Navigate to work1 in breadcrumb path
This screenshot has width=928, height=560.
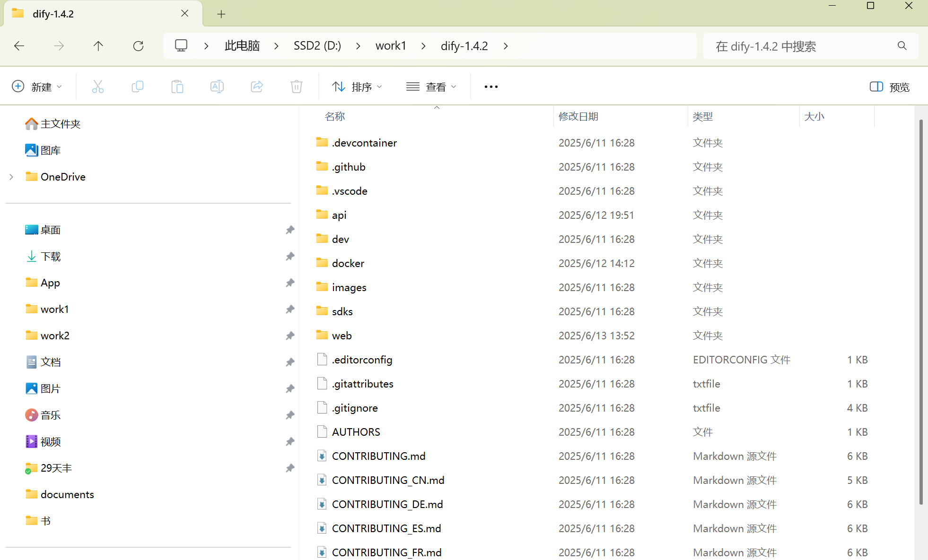click(x=391, y=46)
